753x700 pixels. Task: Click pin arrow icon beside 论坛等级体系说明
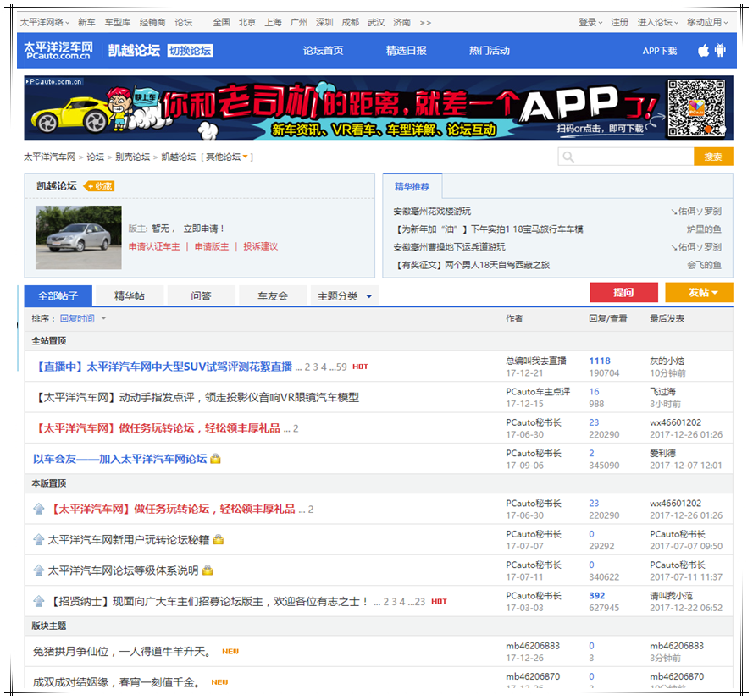(x=39, y=570)
